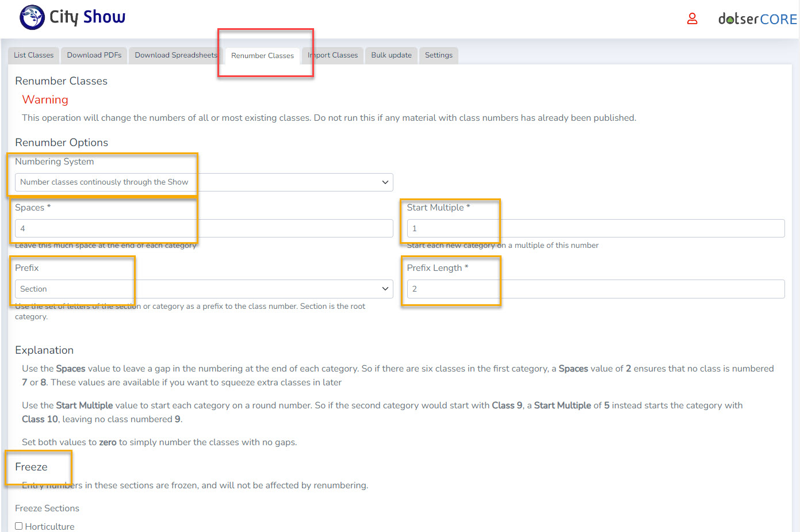
Task: Tick the Horticulture freeze checkbox
Action: [19, 526]
